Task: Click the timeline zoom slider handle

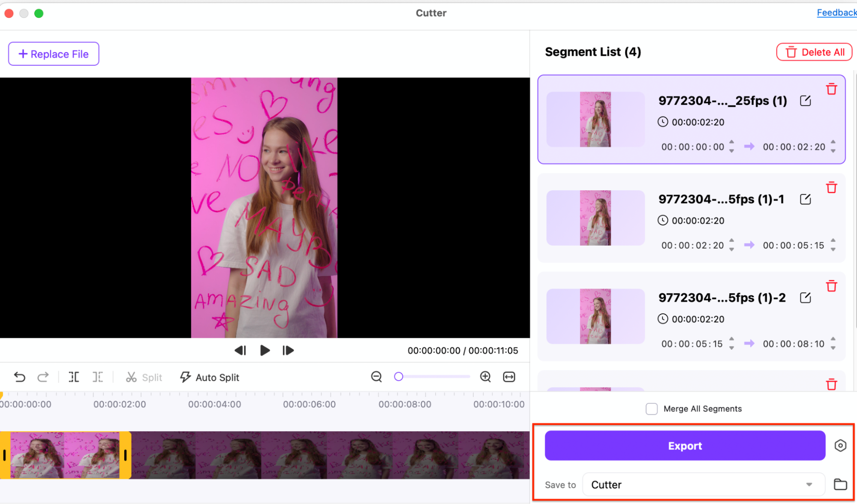Action: (x=399, y=377)
